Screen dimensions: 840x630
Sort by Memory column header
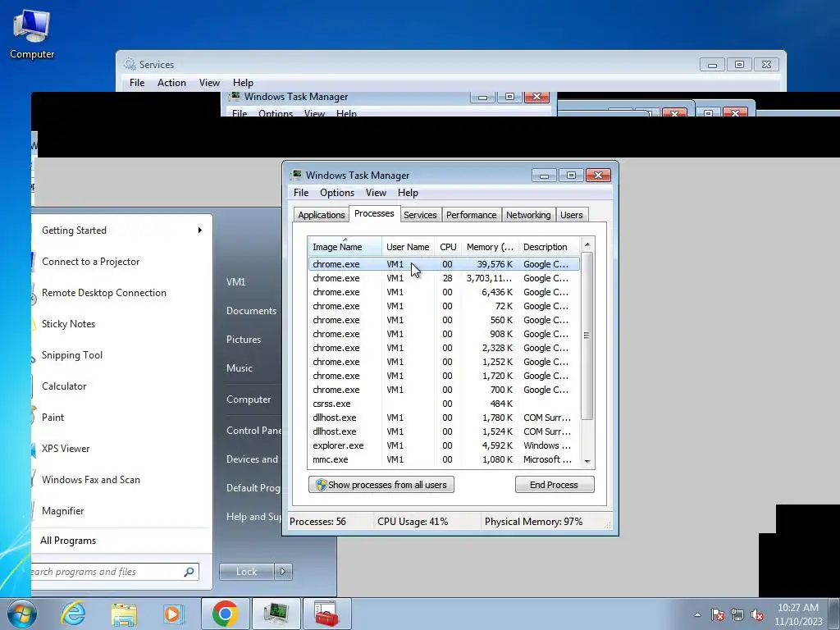[x=490, y=247]
